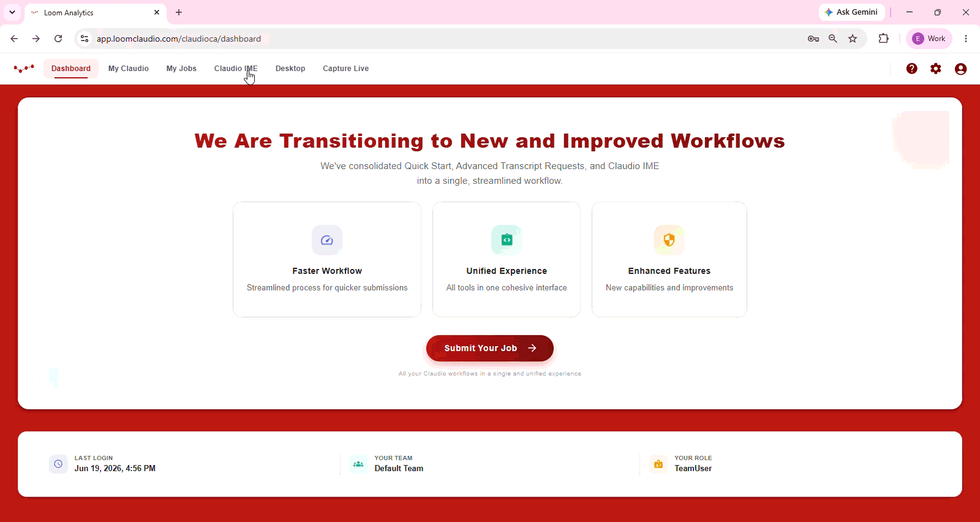Click the Unified Experience code icon

click(x=507, y=240)
